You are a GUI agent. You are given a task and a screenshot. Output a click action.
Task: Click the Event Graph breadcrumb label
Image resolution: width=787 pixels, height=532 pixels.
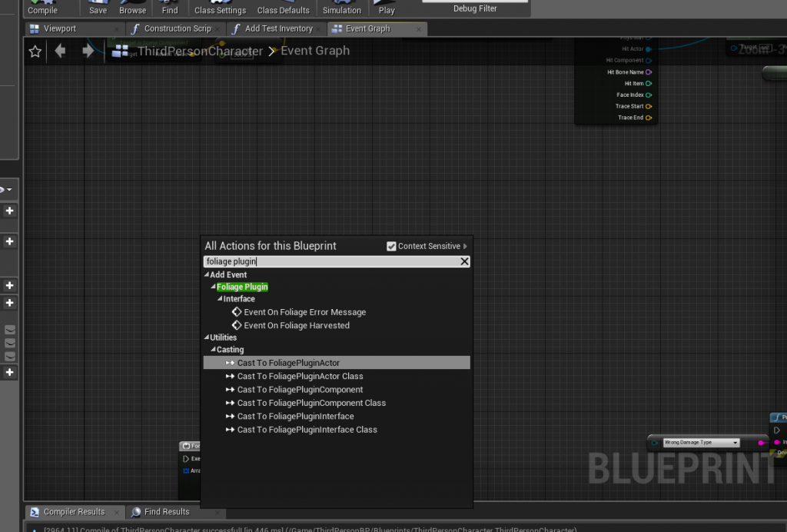click(314, 51)
